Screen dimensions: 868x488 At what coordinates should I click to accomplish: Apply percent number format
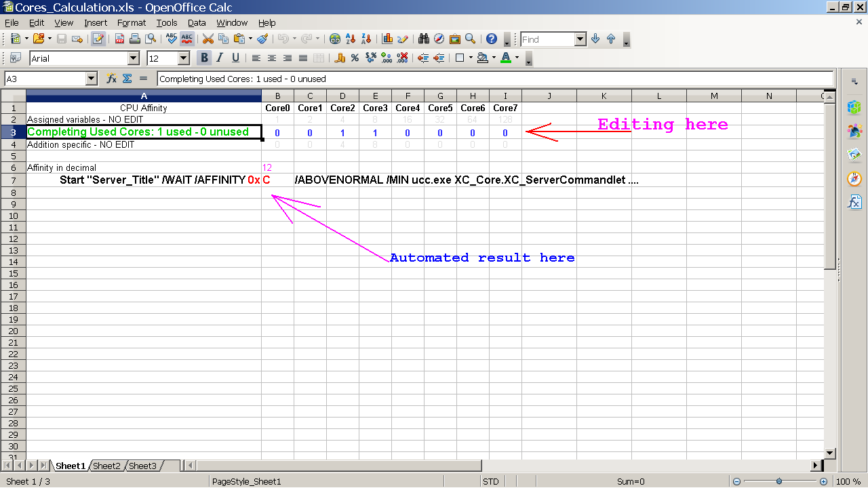point(355,58)
